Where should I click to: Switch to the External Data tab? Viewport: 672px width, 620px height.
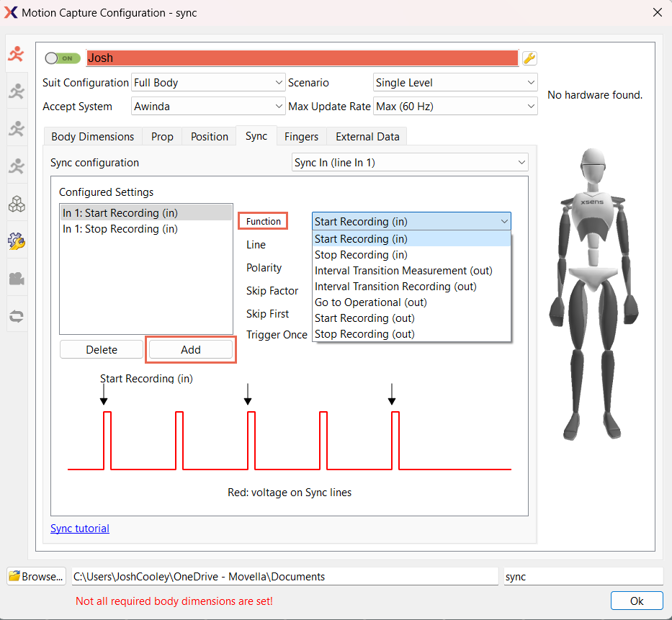coord(367,137)
